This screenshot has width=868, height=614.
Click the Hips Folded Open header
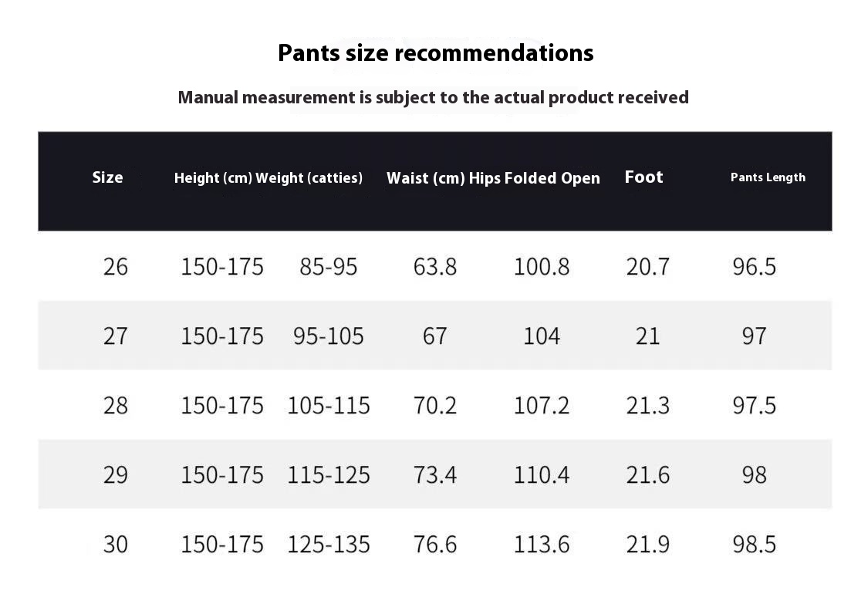tap(534, 177)
